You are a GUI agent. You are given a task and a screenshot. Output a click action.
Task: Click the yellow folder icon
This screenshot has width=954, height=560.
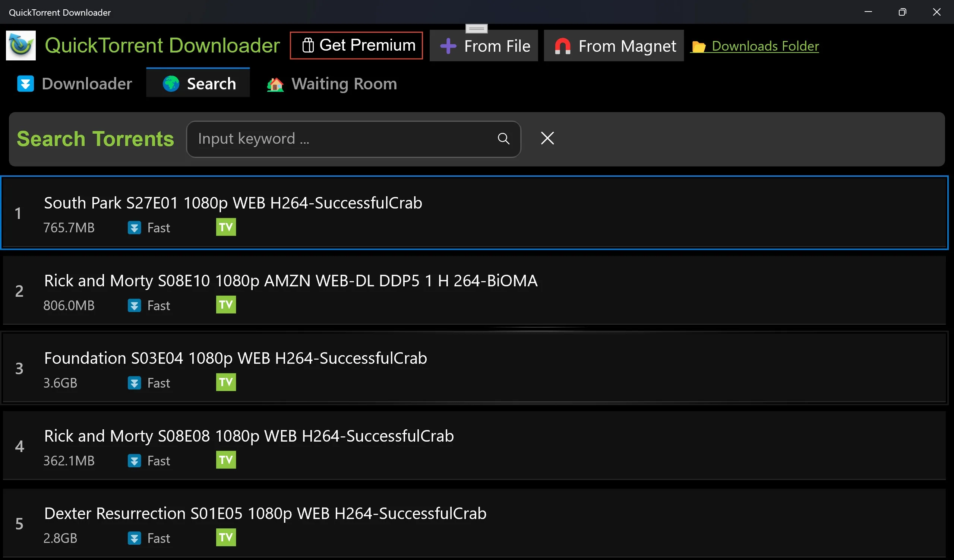click(x=699, y=47)
